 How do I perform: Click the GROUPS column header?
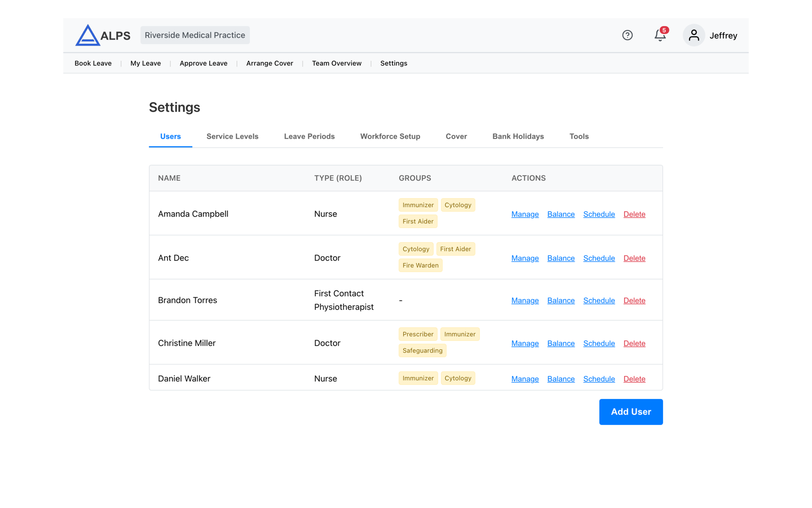coord(415,178)
